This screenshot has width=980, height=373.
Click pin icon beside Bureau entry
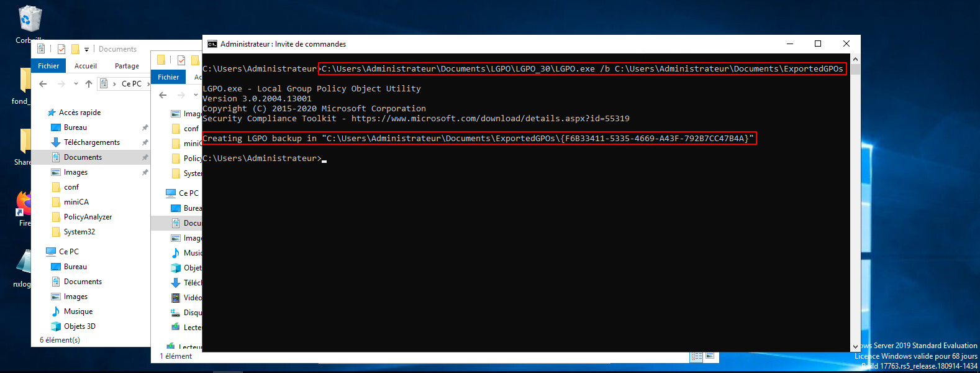tap(145, 127)
